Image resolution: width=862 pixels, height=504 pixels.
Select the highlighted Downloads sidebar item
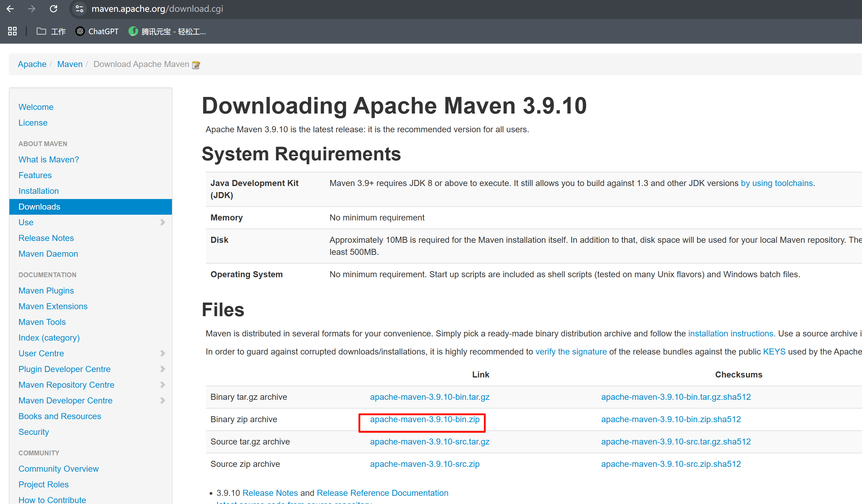(91, 207)
